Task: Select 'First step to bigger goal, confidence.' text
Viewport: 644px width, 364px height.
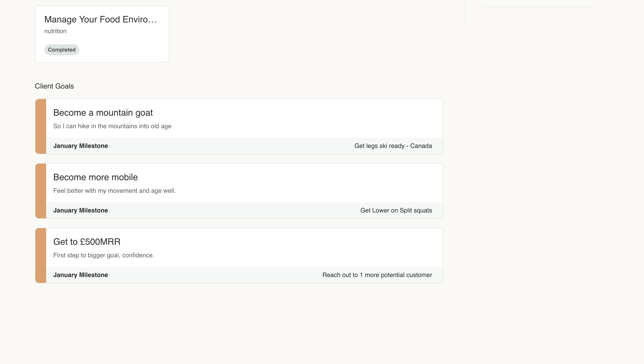Action: 104,255
